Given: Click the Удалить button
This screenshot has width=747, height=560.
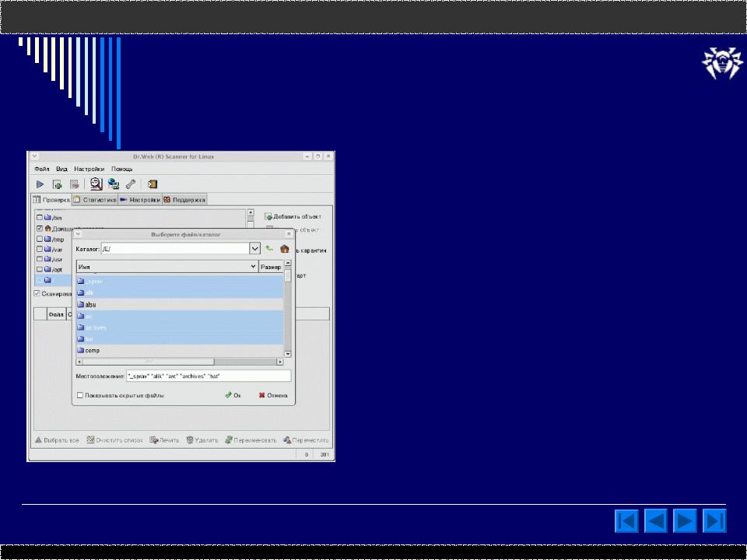Looking at the screenshot, I should [202, 440].
